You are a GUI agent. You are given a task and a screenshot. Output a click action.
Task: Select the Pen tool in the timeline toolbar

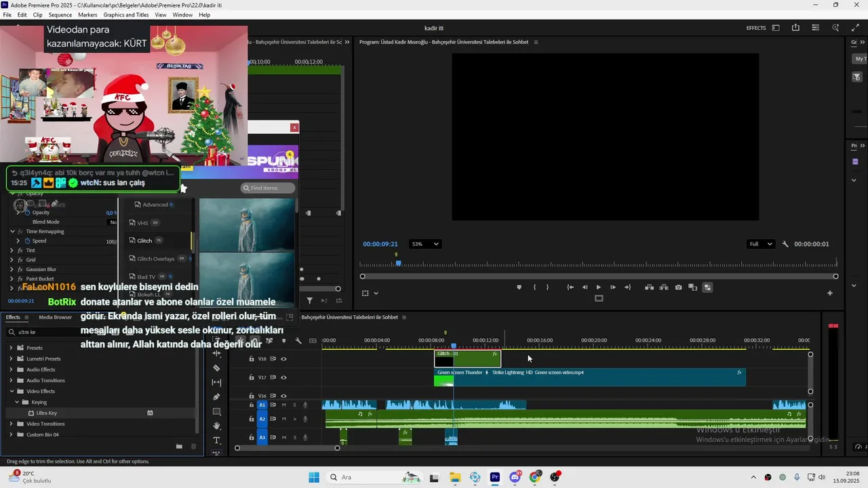216,397
